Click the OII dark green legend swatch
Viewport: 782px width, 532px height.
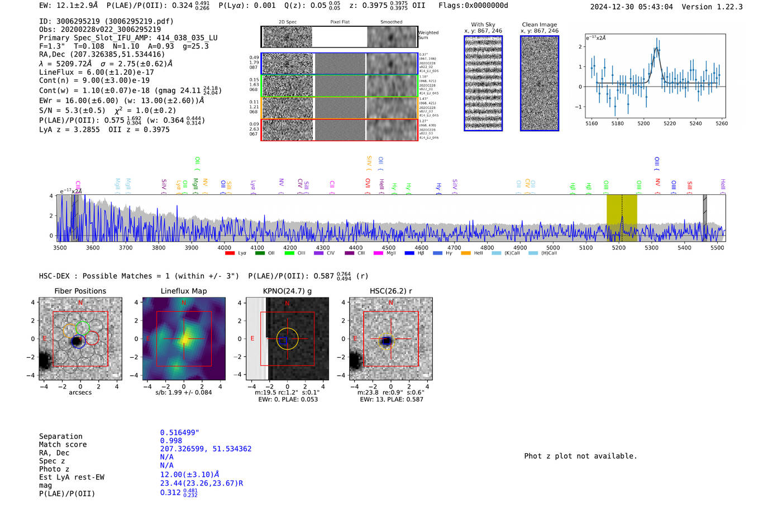pos(260,253)
